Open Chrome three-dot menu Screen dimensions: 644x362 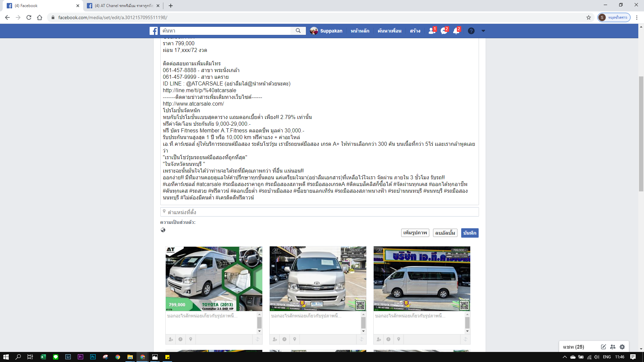[637, 17]
